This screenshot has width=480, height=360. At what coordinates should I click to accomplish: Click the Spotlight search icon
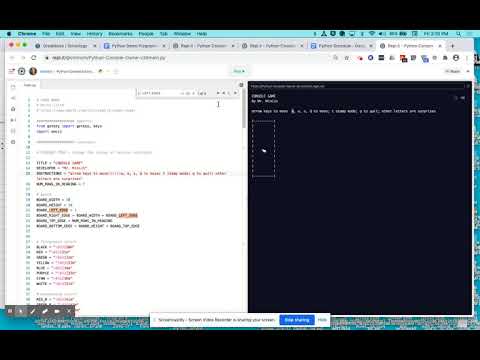click(459, 34)
